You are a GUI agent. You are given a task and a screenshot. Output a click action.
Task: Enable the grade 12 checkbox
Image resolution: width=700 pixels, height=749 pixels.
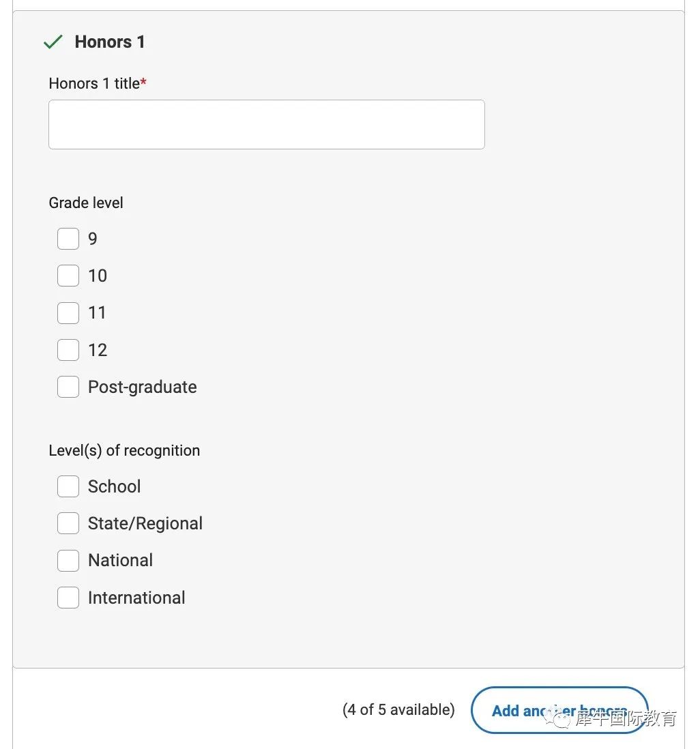click(x=68, y=350)
